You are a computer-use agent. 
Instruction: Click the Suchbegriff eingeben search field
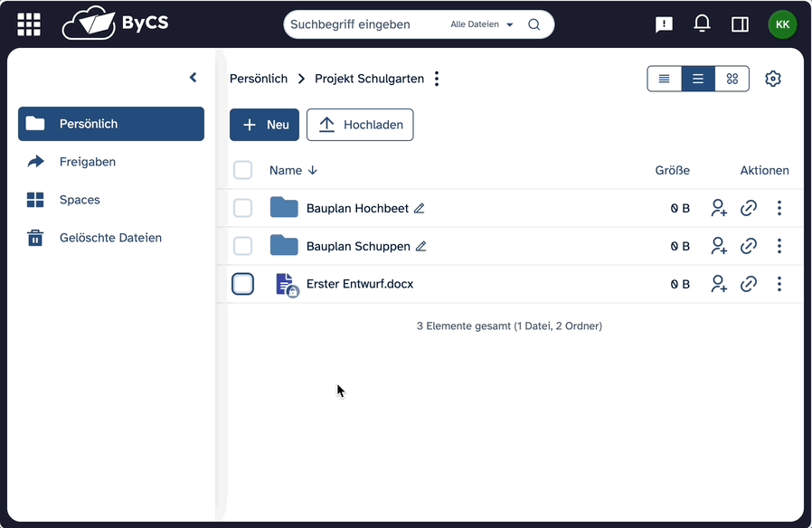point(362,24)
